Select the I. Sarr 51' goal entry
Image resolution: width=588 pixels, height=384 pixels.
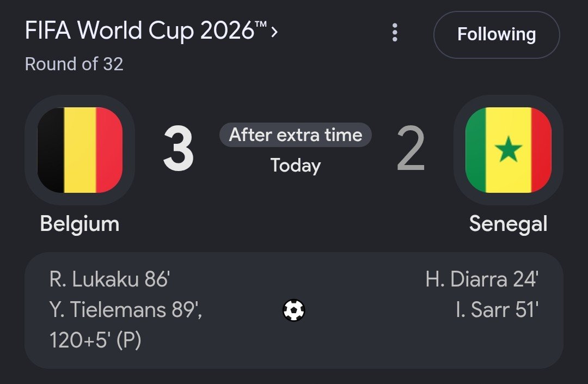coord(497,310)
